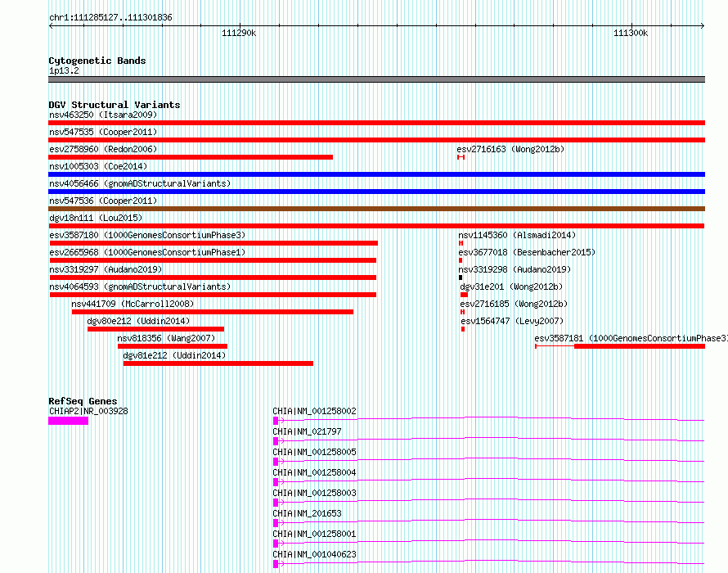This screenshot has width=728, height=573.
Task: Click the red bar under nsv441709
Action: pos(213,312)
